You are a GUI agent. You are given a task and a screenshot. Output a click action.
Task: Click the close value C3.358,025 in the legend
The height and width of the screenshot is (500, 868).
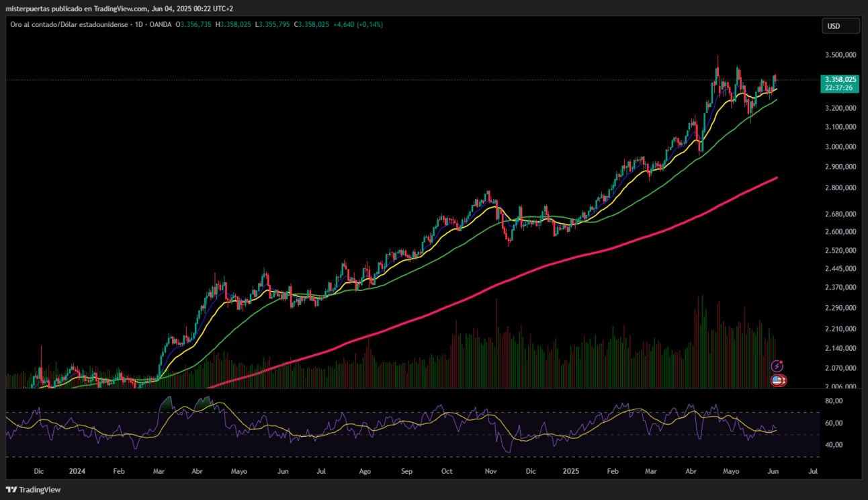tap(311, 24)
